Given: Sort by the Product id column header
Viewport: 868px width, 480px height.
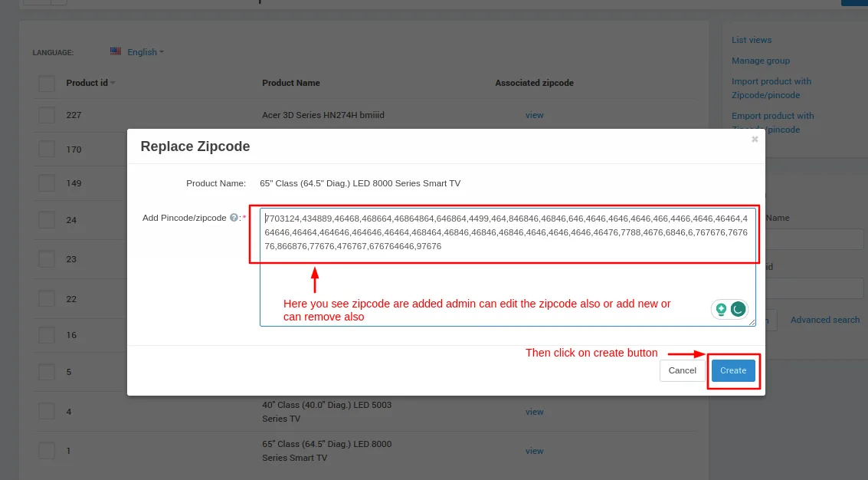Looking at the screenshot, I should [x=90, y=83].
